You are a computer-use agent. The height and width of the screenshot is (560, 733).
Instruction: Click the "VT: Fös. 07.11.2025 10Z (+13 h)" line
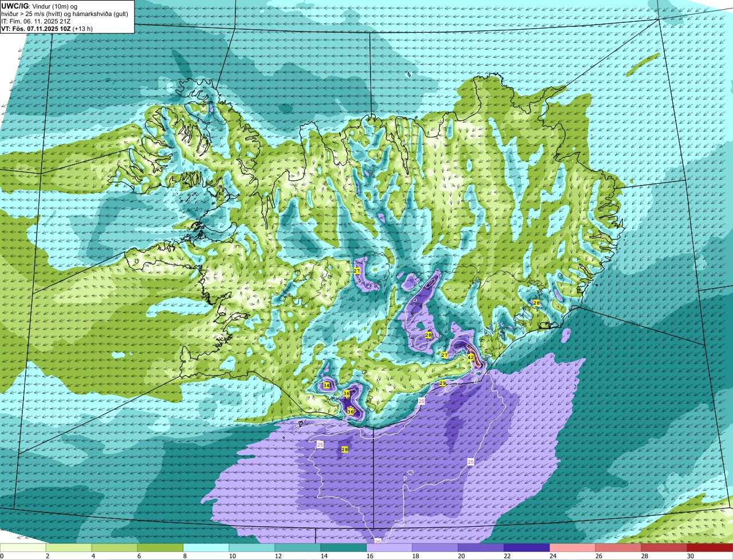tap(47, 29)
